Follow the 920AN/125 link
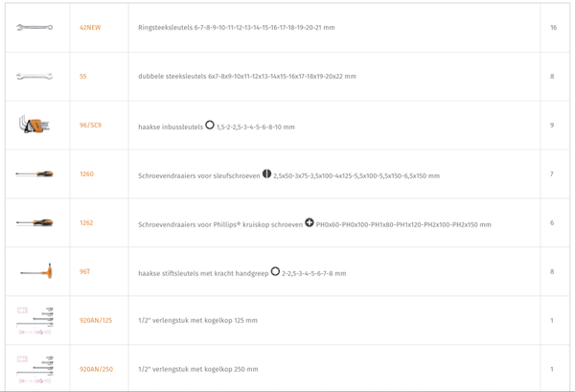The width and height of the screenshot is (575, 392). coord(96,320)
